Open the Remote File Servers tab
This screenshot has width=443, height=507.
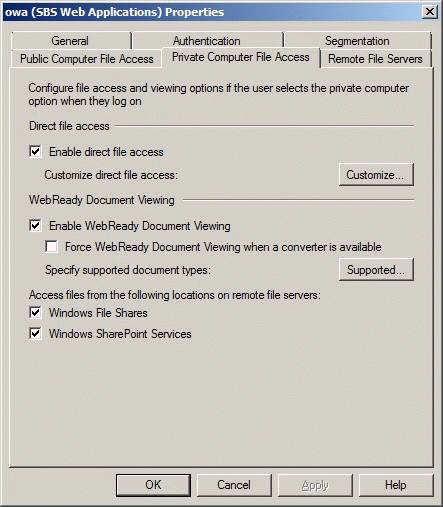pos(375,59)
